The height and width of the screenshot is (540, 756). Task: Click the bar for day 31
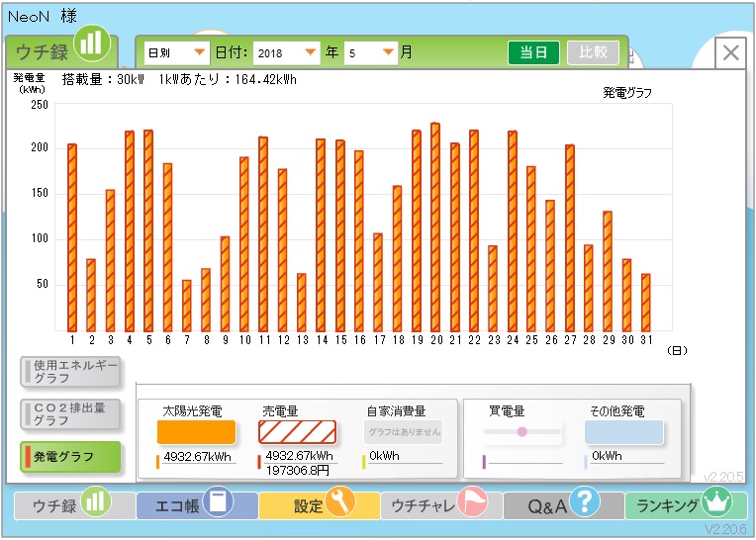tap(645, 303)
